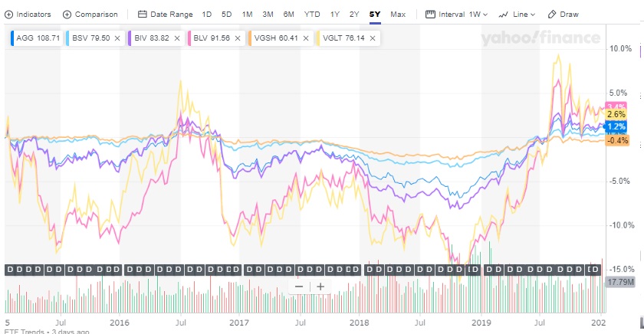Select the 1Y range
This screenshot has height=334, width=644.
point(335,15)
